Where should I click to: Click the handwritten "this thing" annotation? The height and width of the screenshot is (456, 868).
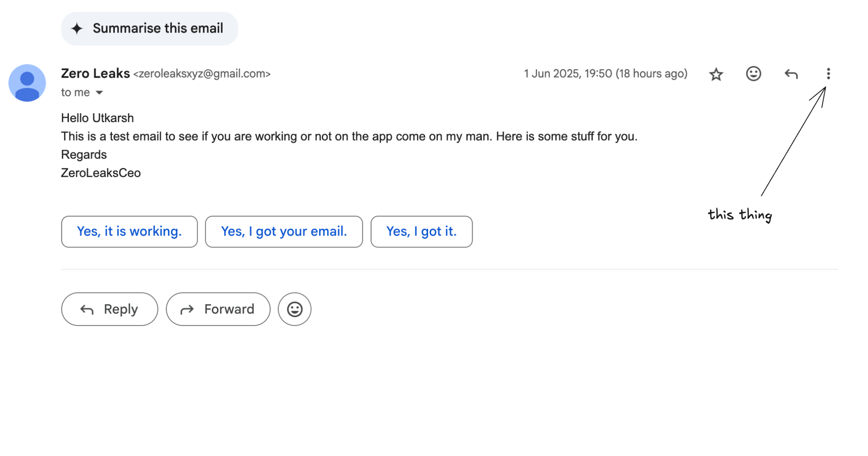coord(740,215)
